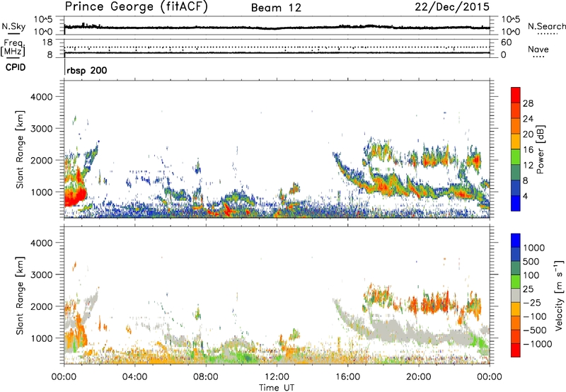The image size is (566, 392).
Task: Click the '16' tick on Power colorbar
Action: (x=528, y=150)
